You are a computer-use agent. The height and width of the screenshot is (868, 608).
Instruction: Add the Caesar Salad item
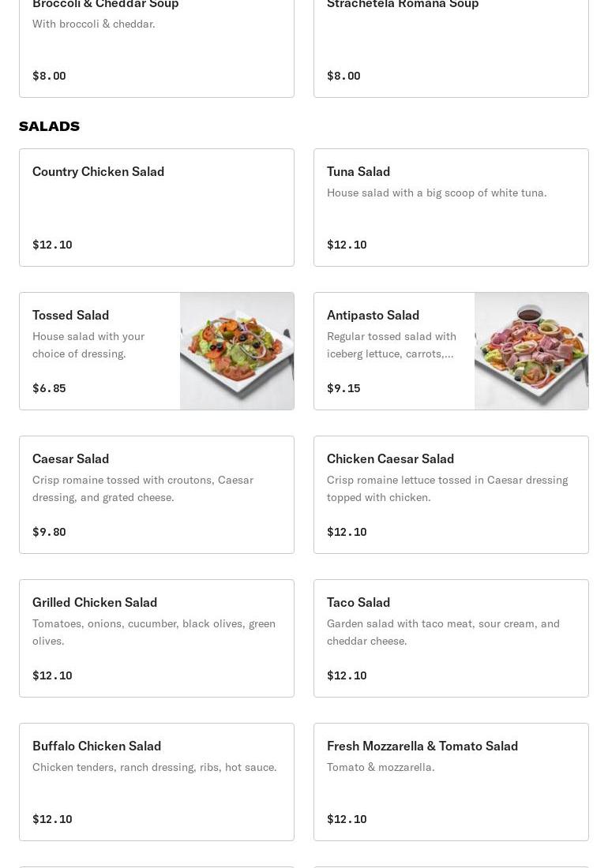pyautogui.click(x=156, y=494)
